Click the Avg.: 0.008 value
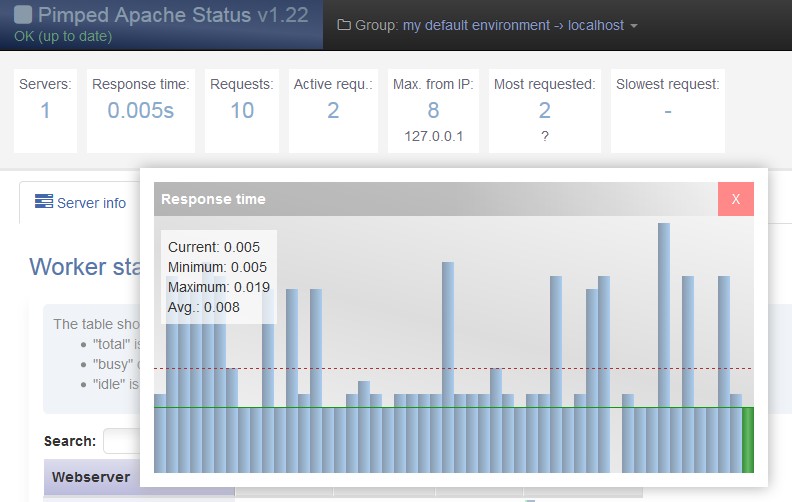The image size is (792, 502). (x=204, y=307)
